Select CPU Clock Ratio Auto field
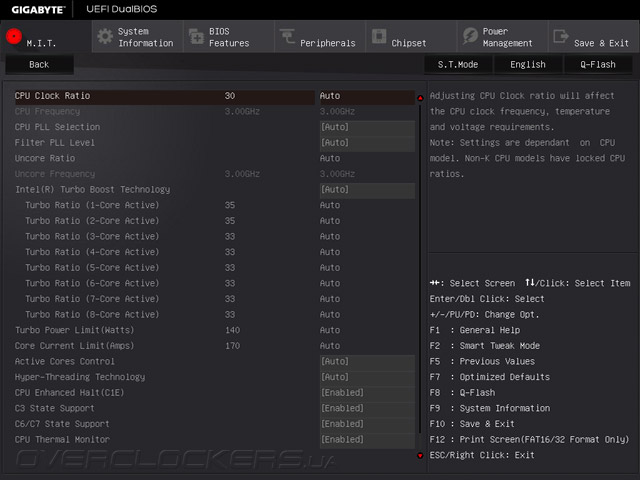This screenshot has height=480, width=640. pos(367,96)
